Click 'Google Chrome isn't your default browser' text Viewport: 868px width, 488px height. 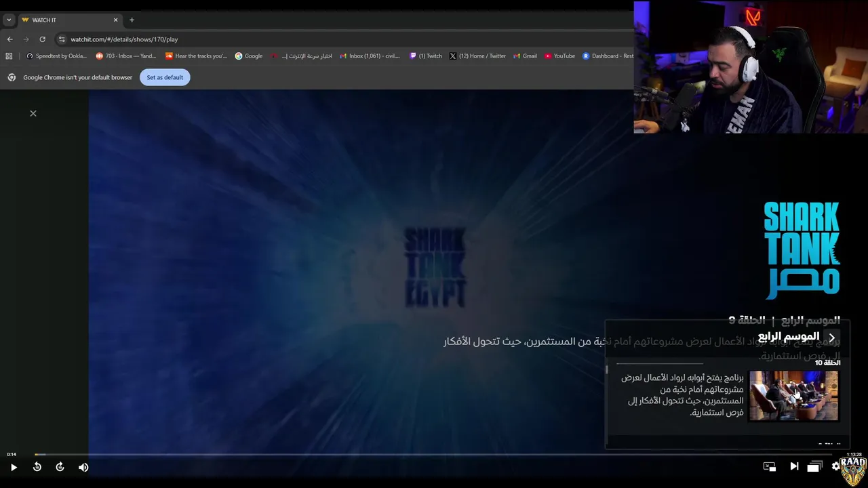click(78, 77)
